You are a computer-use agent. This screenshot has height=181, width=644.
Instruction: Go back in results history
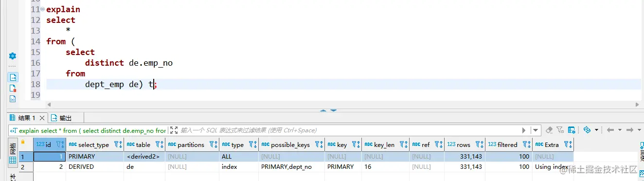click(x=610, y=130)
